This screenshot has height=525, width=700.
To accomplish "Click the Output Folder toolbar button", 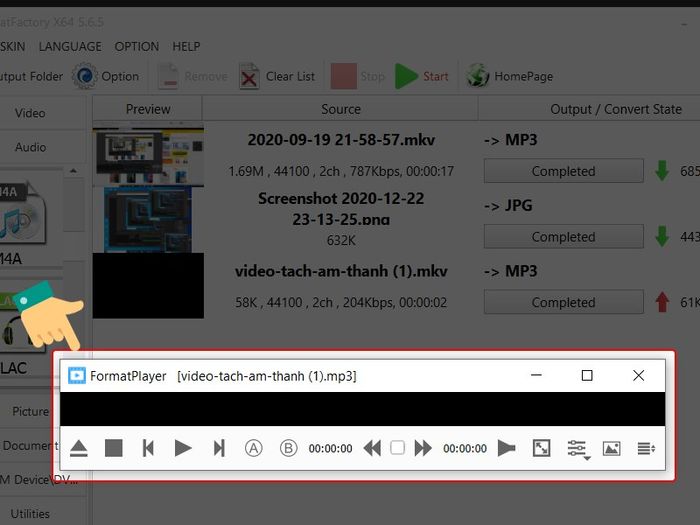I will point(31,76).
